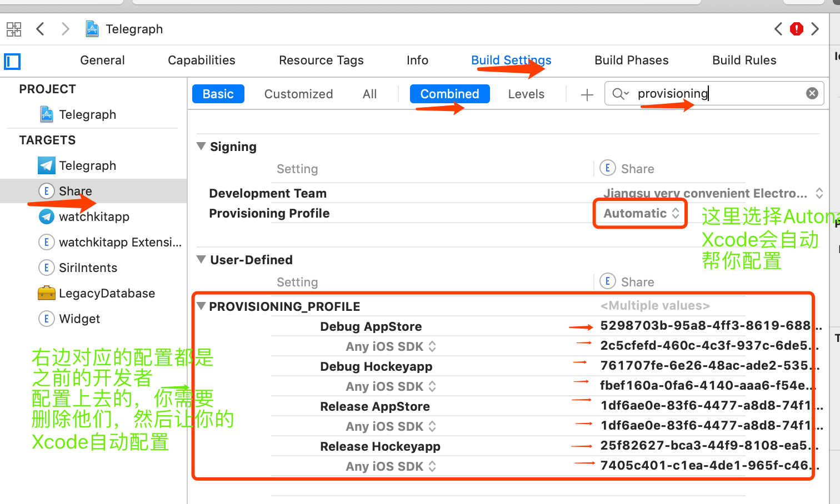Image resolution: width=840 pixels, height=504 pixels.
Task: Select the Debug Hockeyapp configuration row
Action: [376, 366]
